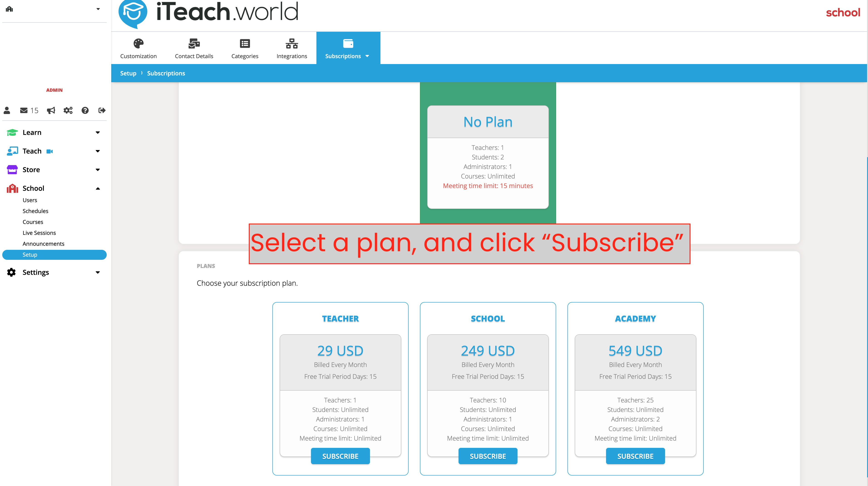Open announcements megaphone icon
Screen dimensions: 868x486
coord(51,110)
